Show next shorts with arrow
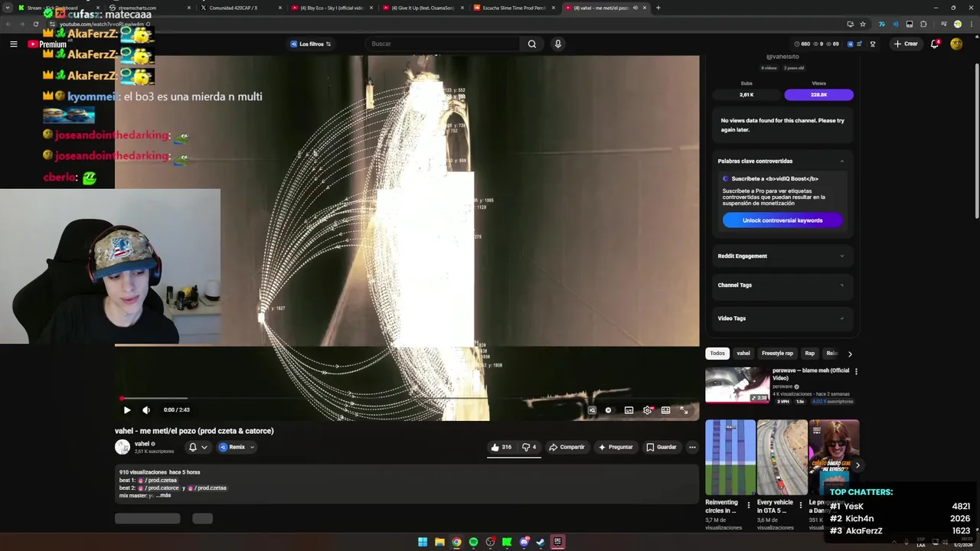This screenshot has width=980, height=551. 857,465
